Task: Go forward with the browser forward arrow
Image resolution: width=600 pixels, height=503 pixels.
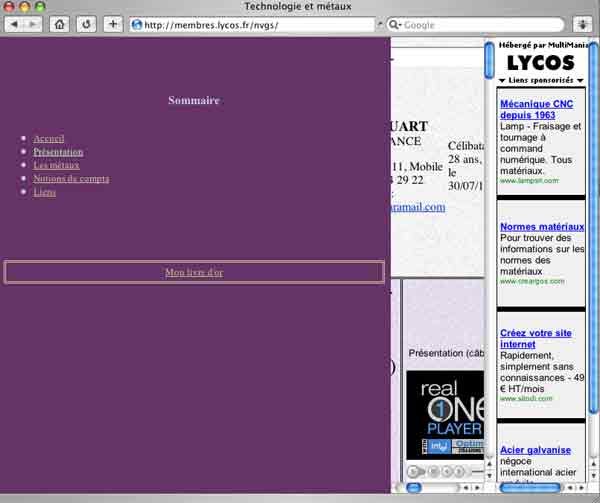Action: pos(33,25)
